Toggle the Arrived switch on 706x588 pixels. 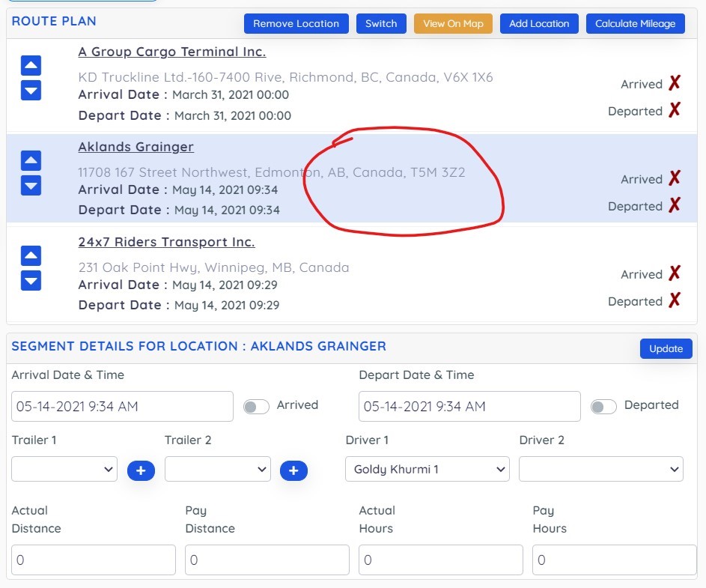tap(256, 406)
